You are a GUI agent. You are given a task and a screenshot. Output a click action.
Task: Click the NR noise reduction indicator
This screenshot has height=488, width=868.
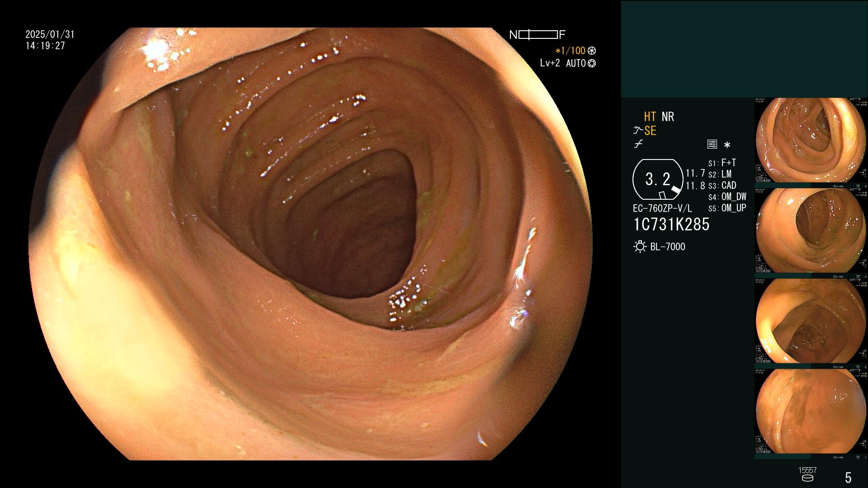tap(668, 117)
